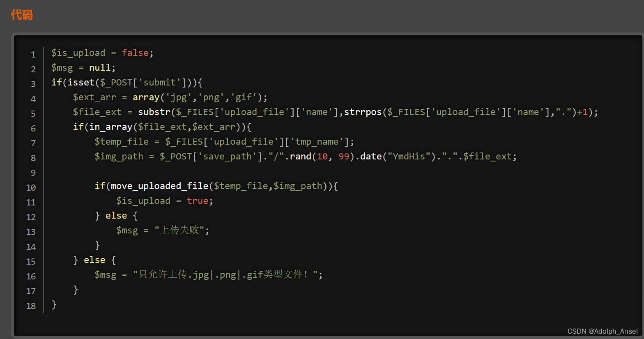Click the } else { on line 15

(x=94, y=260)
